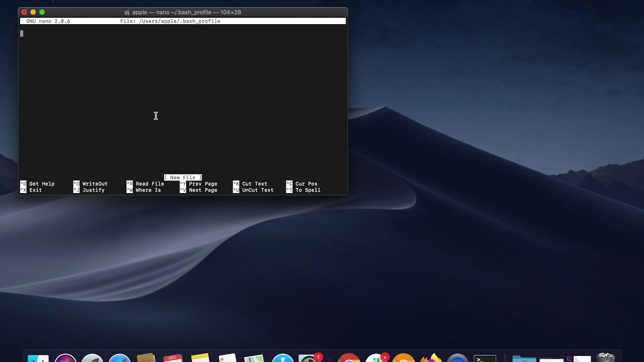Click the ^K Cut Text shortcut label

click(x=250, y=184)
